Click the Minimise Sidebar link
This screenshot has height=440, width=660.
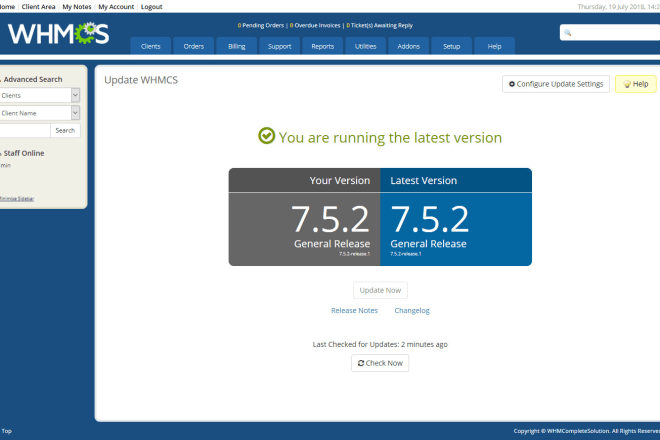click(17, 199)
